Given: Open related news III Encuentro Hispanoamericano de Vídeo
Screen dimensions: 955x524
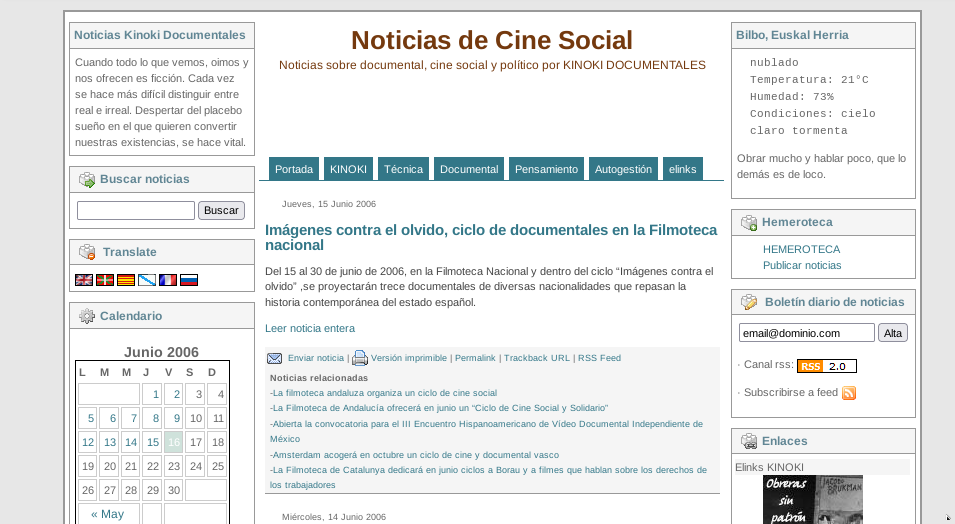Looking at the screenshot, I should [x=486, y=431].
